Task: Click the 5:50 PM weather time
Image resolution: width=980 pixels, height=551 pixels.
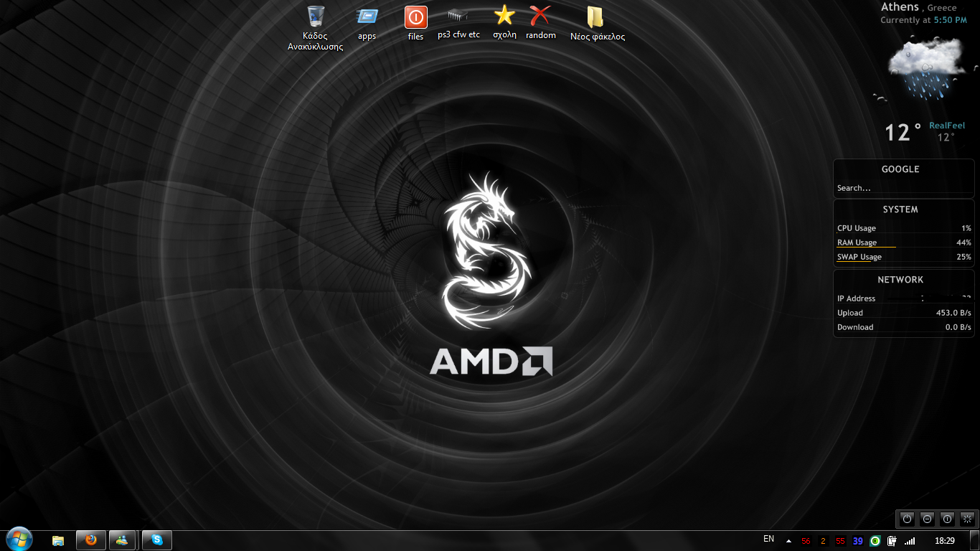Action: click(x=951, y=20)
